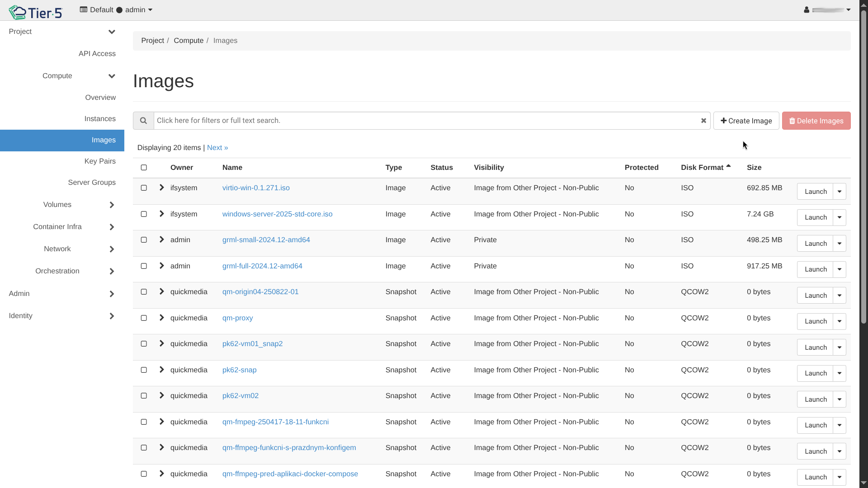This screenshot has width=868, height=488.
Task: Open the Default admin project dropdown
Action: coord(116,10)
